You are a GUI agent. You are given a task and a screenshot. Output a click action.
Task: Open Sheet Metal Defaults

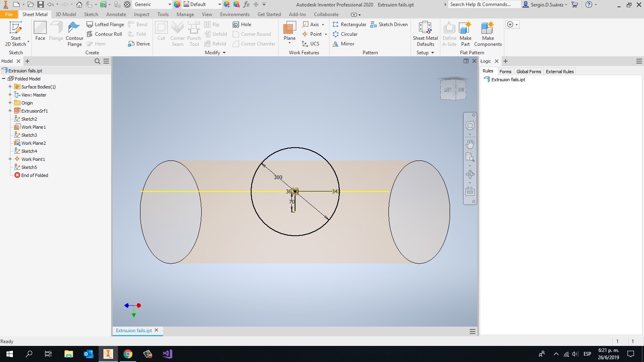[425, 34]
